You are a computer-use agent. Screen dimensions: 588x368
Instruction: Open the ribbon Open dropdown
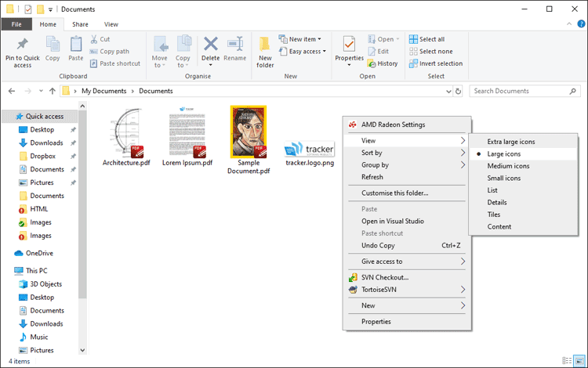pos(383,39)
